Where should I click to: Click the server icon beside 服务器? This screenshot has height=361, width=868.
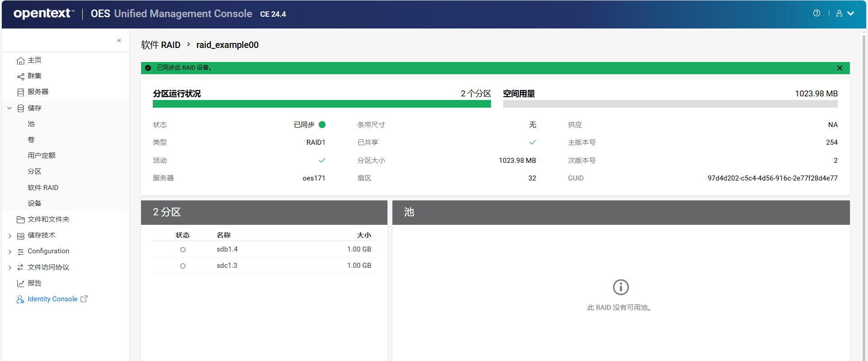tap(20, 92)
